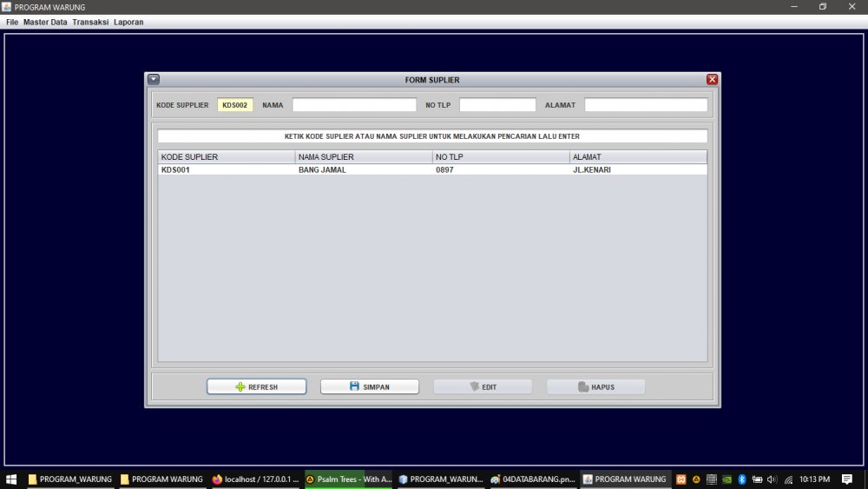The image size is (868, 489).
Task: Click the green plus icon on REFRESH
Action: click(240, 387)
